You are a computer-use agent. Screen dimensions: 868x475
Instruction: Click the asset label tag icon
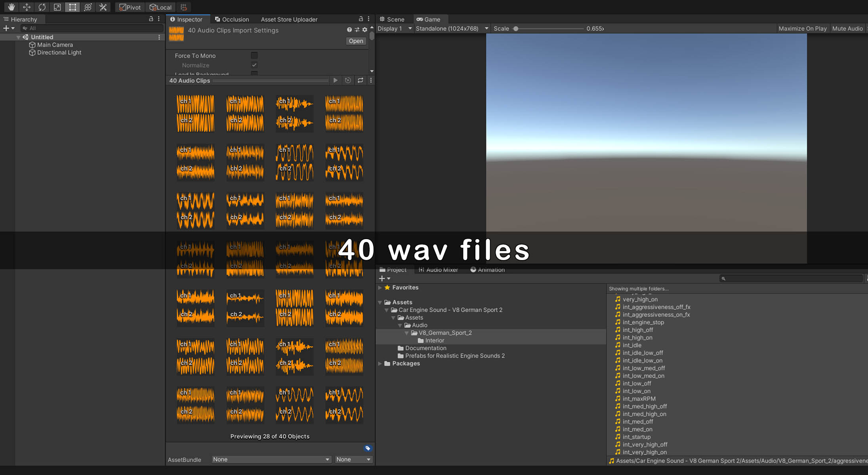368,448
